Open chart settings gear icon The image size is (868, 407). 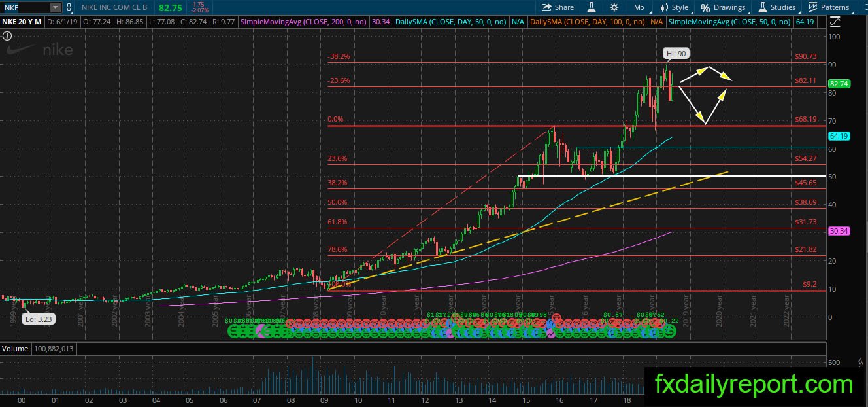point(614,7)
